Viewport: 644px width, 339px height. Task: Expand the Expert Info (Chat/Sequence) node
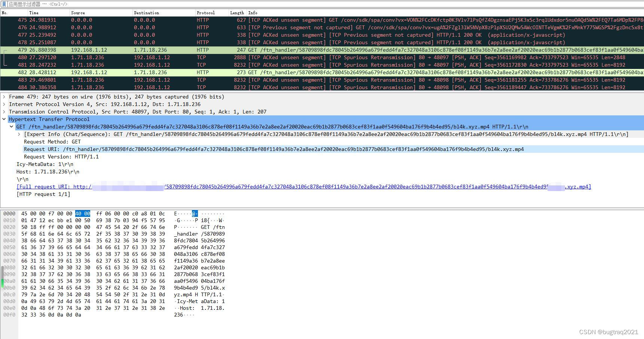click(x=19, y=134)
